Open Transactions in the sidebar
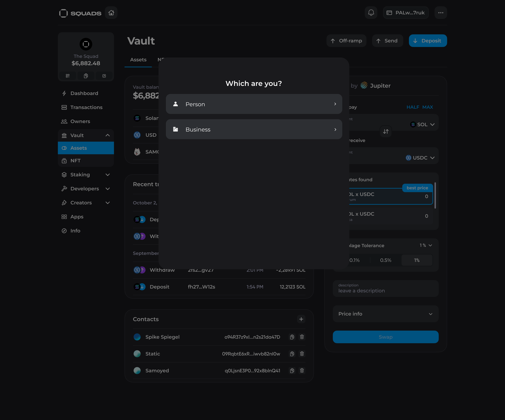505x420 pixels. (x=86, y=107)
